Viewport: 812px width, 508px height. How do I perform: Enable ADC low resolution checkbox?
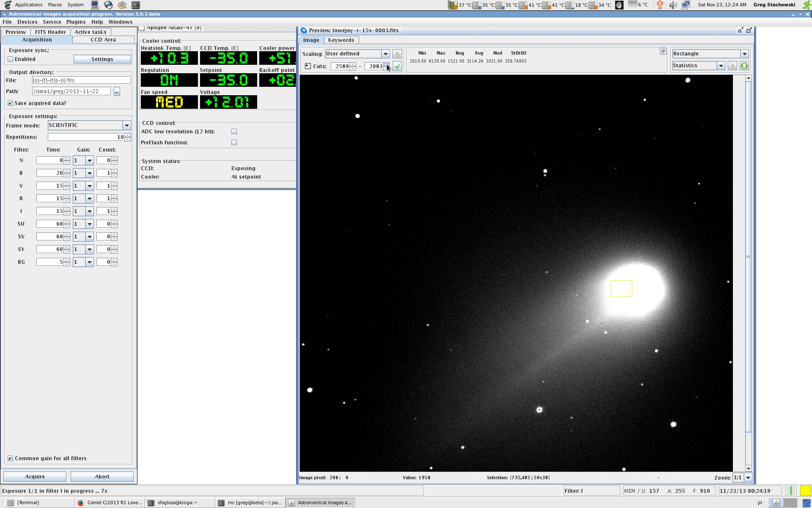[234, 132]
